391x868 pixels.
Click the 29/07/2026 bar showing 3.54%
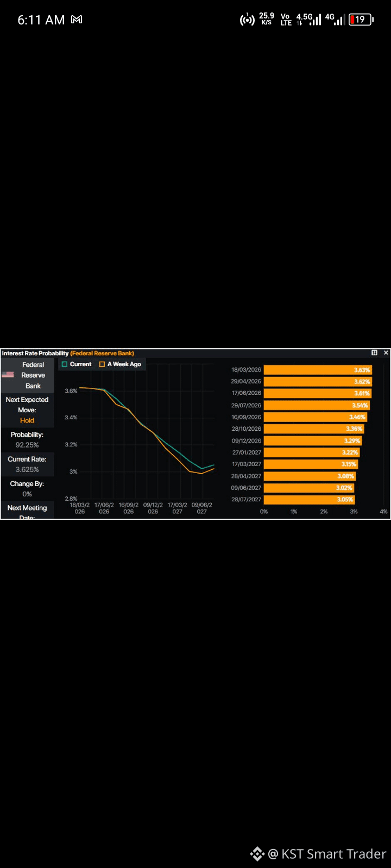pyautogui.click(x=317, y=405)
